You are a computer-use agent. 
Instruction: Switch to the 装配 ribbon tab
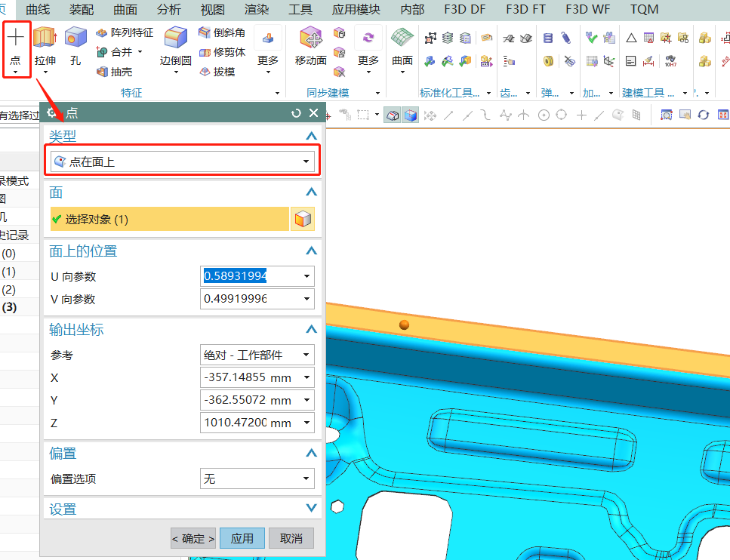pos(81,9)
